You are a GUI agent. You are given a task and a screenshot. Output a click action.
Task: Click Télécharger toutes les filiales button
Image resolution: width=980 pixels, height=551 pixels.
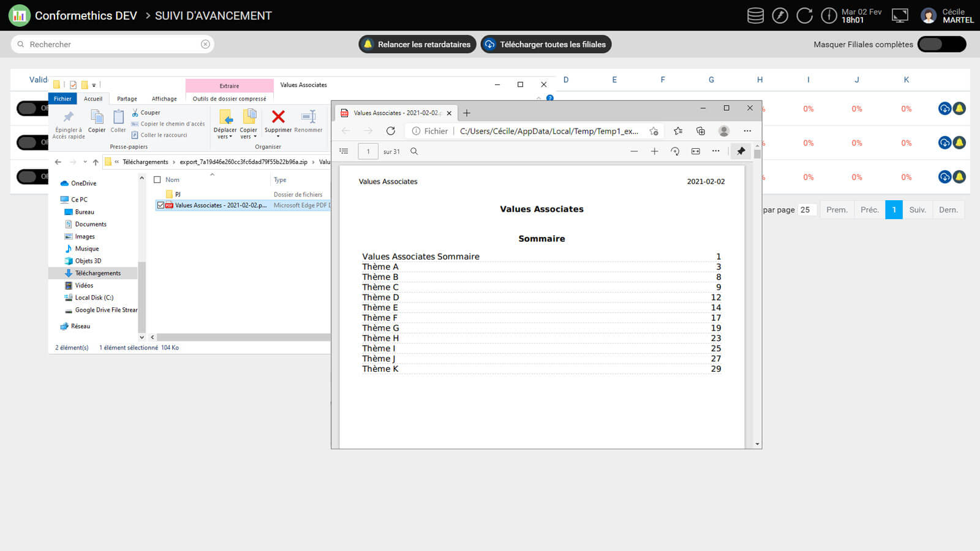coord(546,44)
